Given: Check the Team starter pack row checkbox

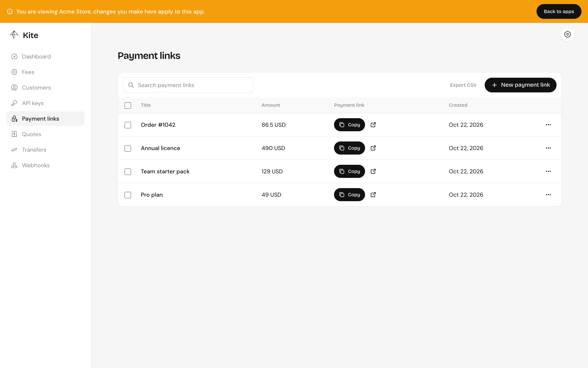Looking at the screenshot, I should tap(128, 172).
